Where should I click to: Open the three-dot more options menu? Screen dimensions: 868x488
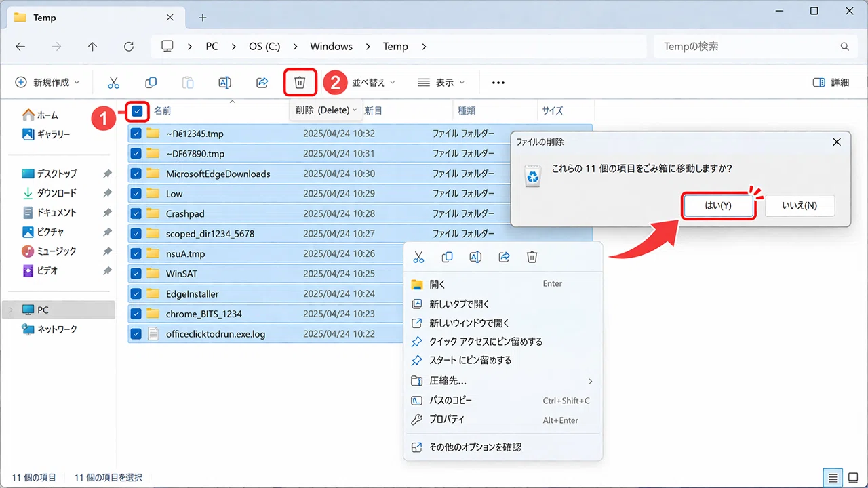[x=498, y=83]
